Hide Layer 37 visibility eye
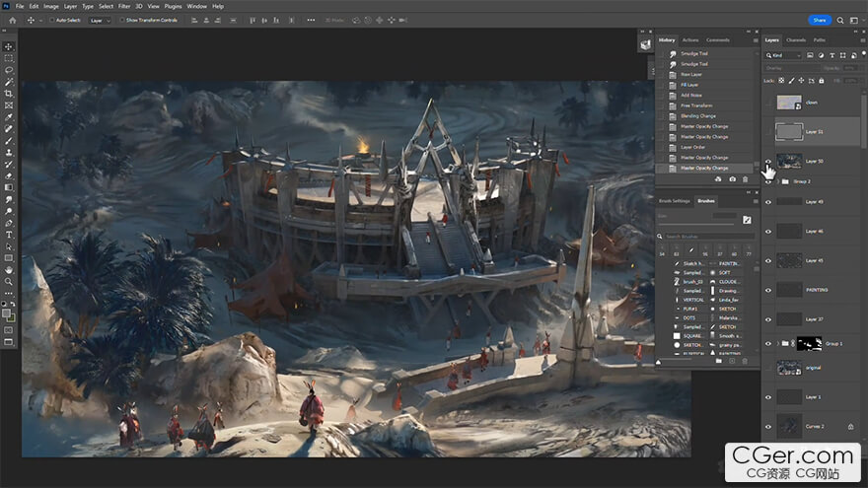 [x=768, y=319]
